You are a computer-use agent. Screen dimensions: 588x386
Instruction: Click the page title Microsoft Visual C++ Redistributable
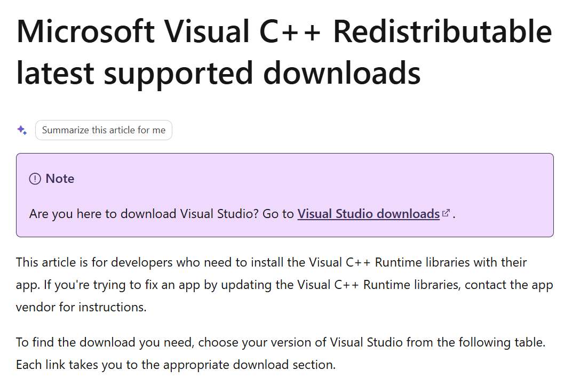point(284,52)
